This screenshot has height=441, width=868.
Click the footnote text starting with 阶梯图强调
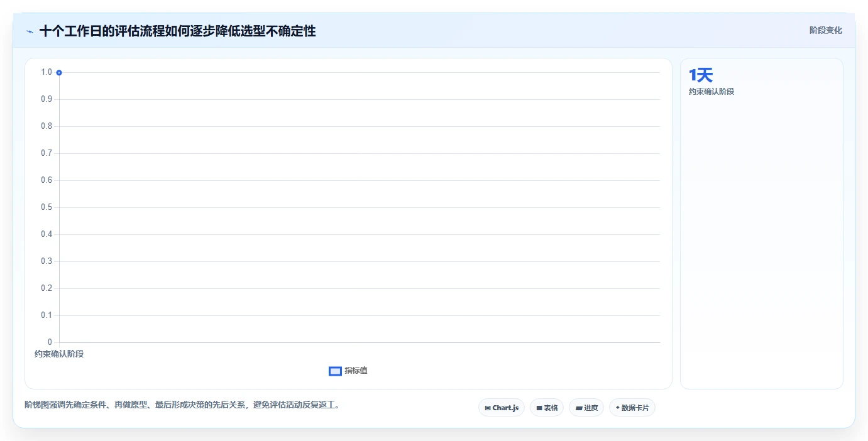click(182, 405)
